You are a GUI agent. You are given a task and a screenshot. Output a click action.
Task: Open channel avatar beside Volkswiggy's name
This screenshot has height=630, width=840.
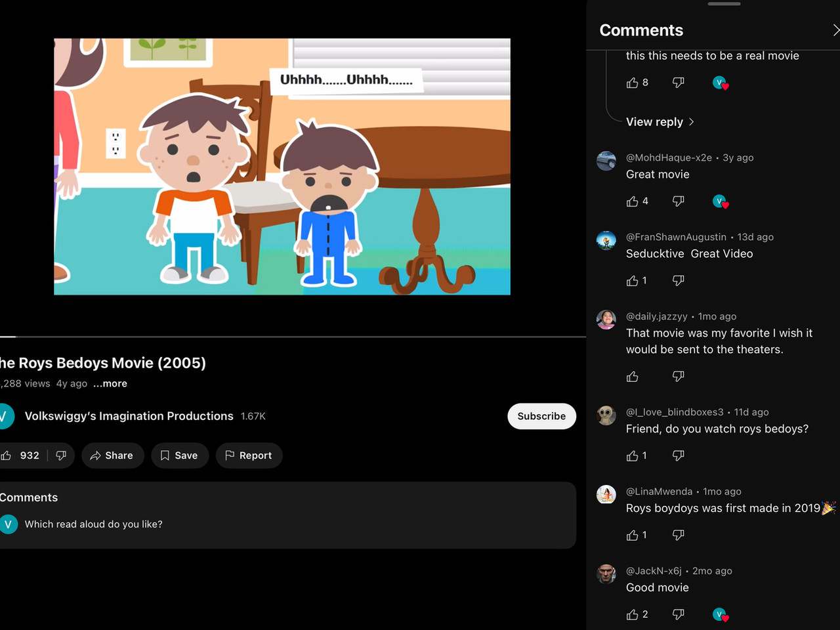pyautogui.click(x=5, y=416)
